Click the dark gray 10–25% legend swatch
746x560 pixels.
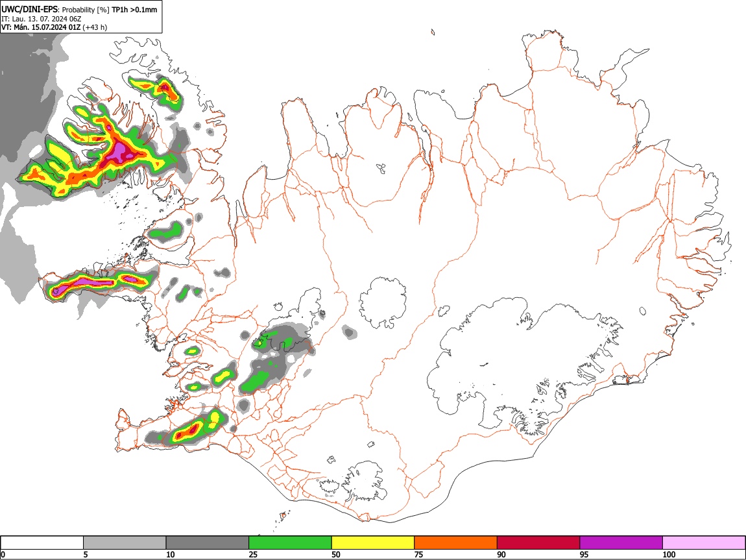point(208,542)
